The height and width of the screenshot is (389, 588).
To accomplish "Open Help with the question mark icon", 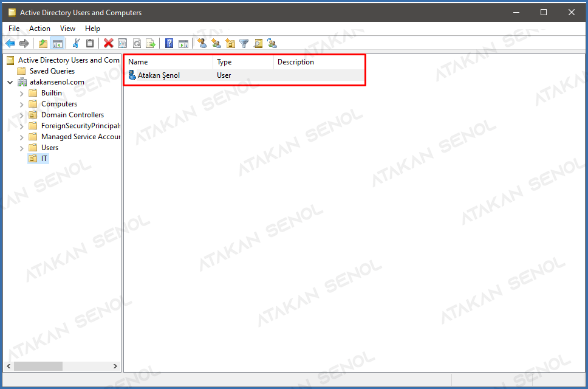I will click(x=169, y=44).
